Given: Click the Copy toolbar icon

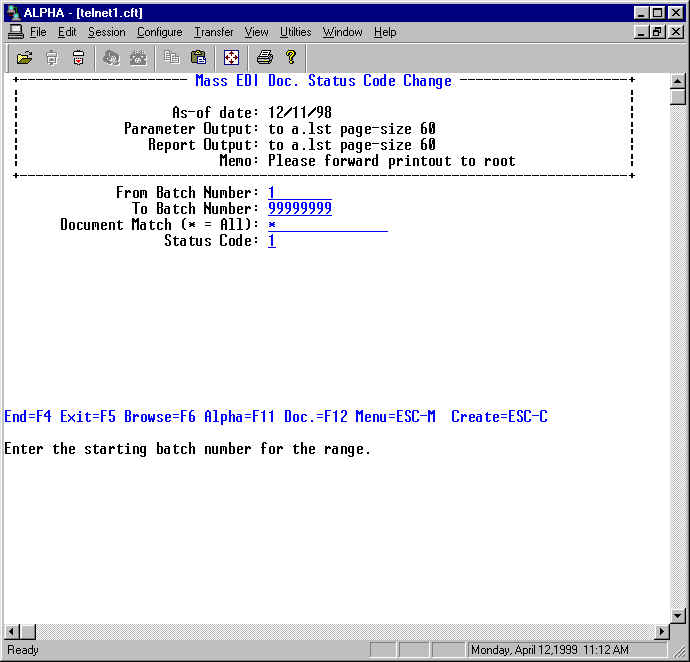Looking at the screenshot, I should 172,57.
